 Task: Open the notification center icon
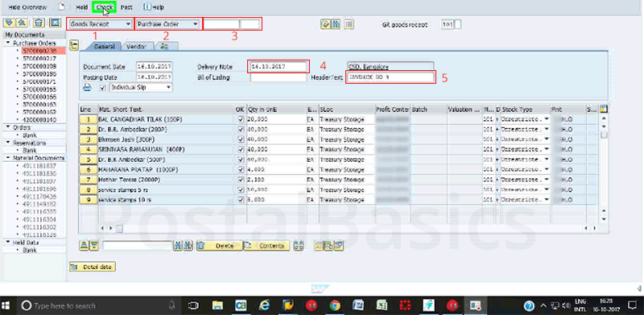click(x=633, y=305)
